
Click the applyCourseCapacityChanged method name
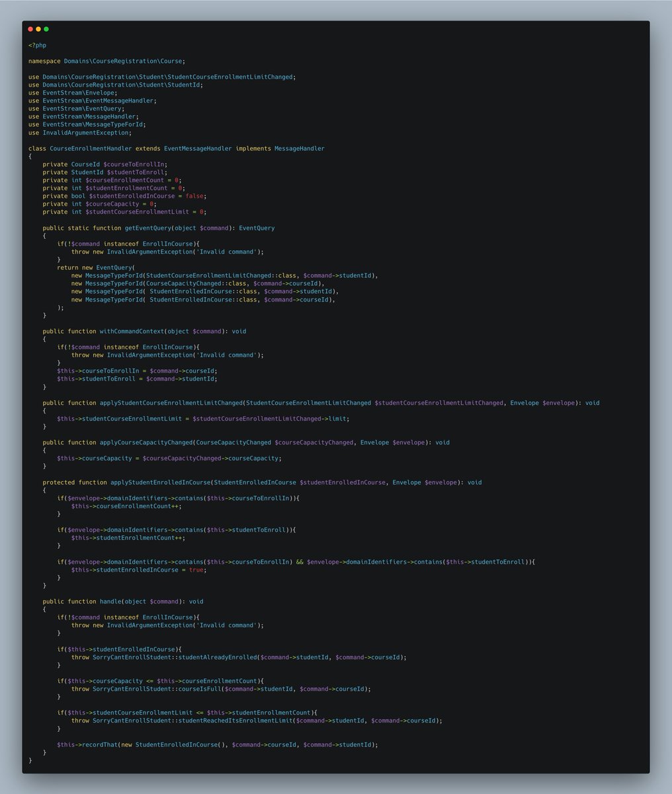coord(146,442)
